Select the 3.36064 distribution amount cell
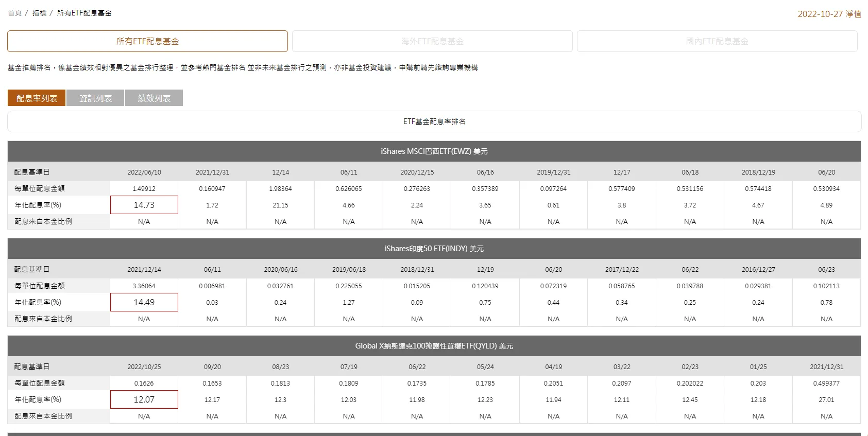This screenshot has width=868, height=436. point(144,286)
